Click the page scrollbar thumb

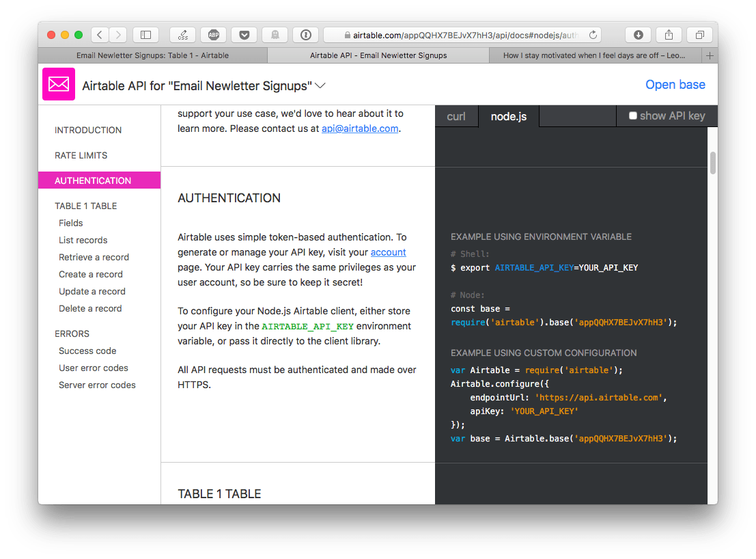point(712,163)
